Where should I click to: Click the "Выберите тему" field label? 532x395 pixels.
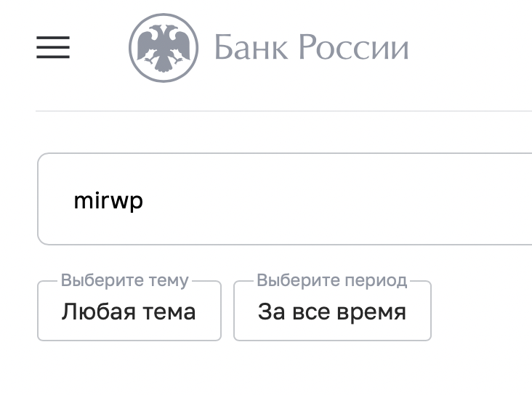click(124, 281)
